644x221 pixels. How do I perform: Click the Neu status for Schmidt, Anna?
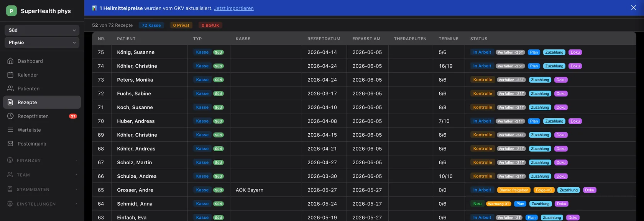pyautogui.click(x=477, y=204)
